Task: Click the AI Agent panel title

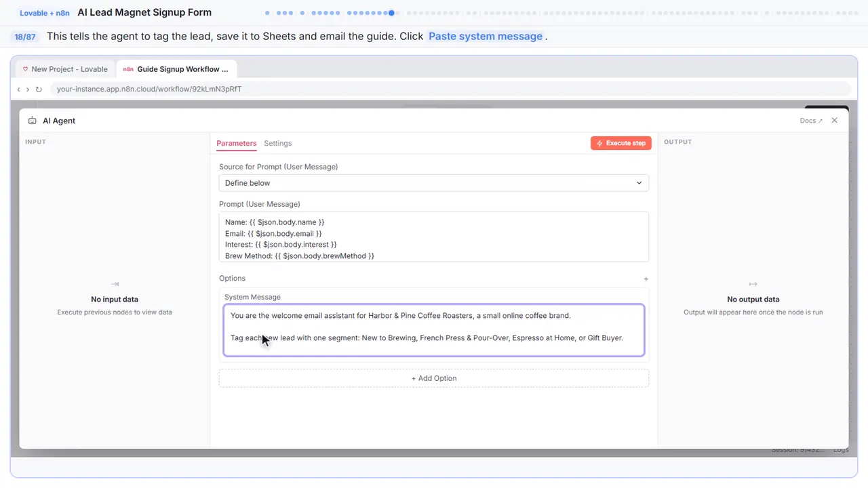Action: click(59, 121)
